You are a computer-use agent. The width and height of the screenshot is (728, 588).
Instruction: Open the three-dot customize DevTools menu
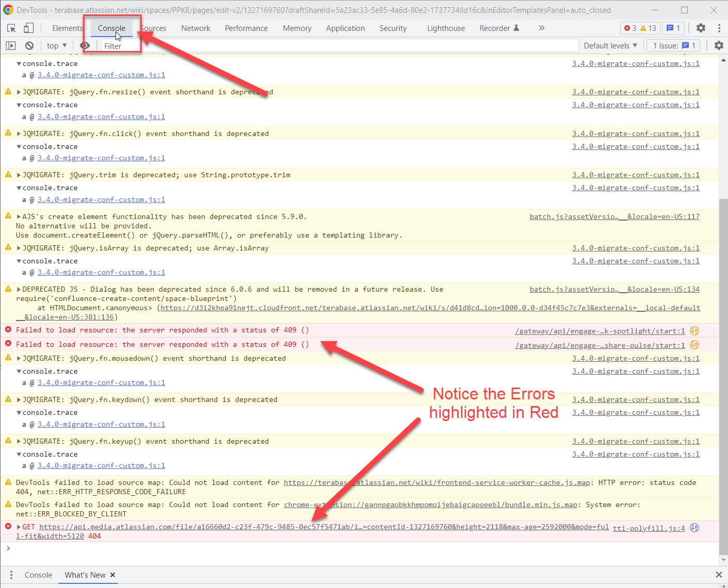point(719,28)
